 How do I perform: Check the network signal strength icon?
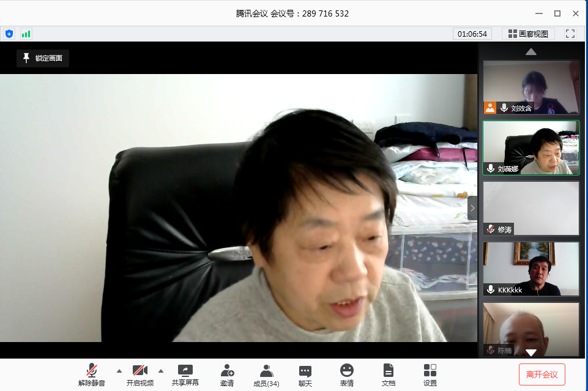point(26,34)
